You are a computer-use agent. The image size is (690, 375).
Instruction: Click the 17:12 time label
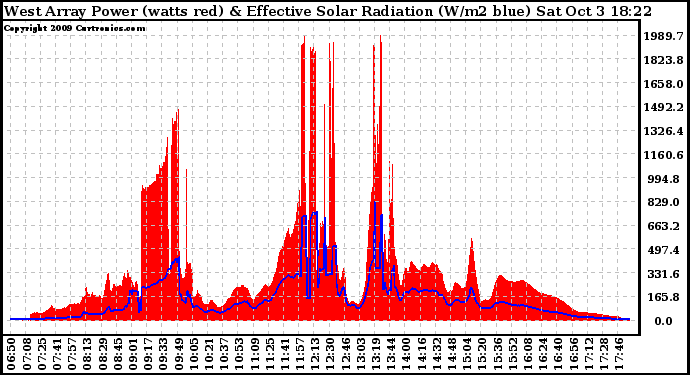[x=589, y=353]
